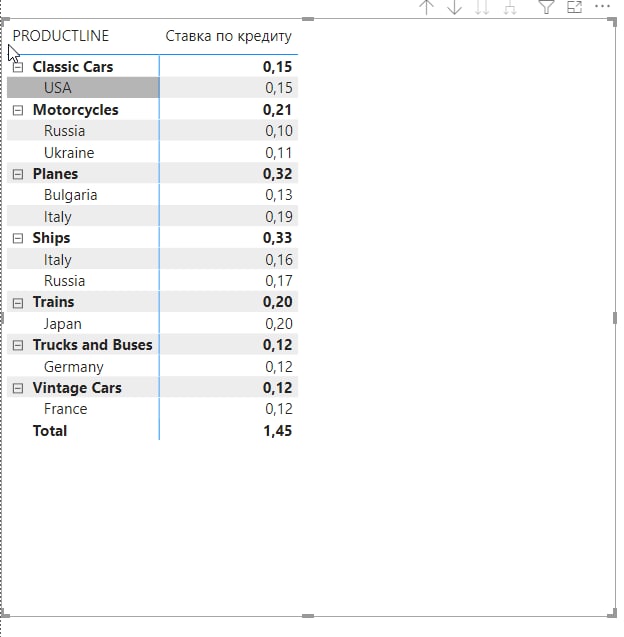Open the more options ellipsis menu

pos(602,6)
